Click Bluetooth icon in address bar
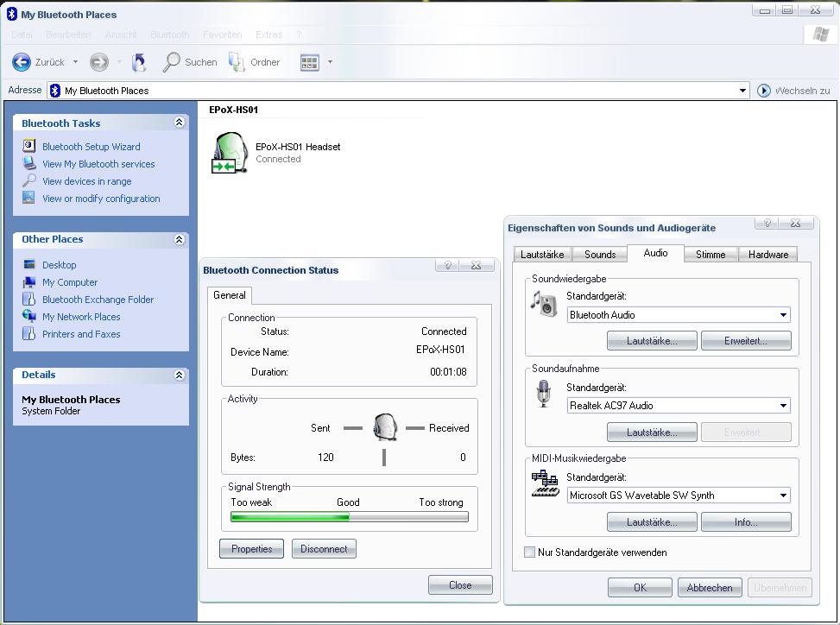 [55, 91]
